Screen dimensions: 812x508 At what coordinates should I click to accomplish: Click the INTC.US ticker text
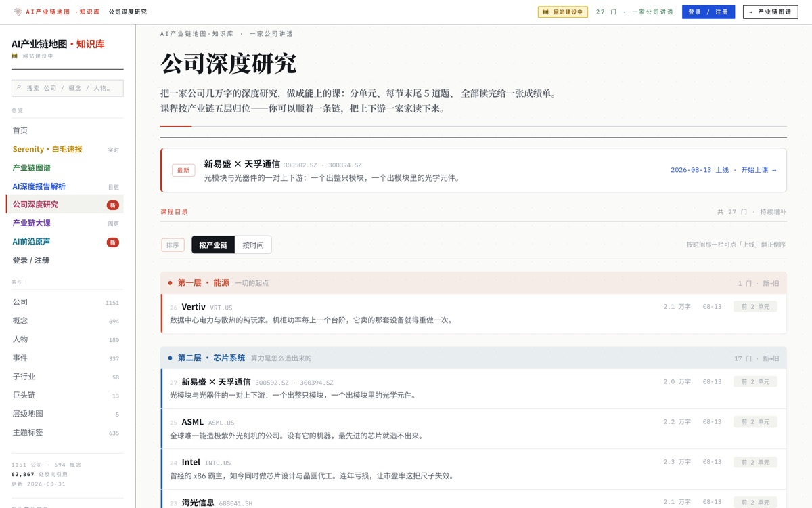tap(218, 463)
